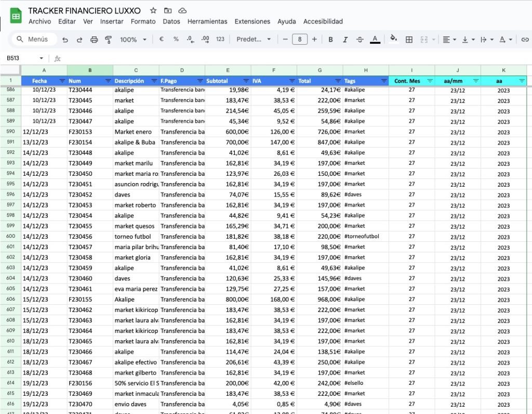Open IVA column filter icon
The height and width of the screenshot is (414, 532).
click(x=292, y=81)
